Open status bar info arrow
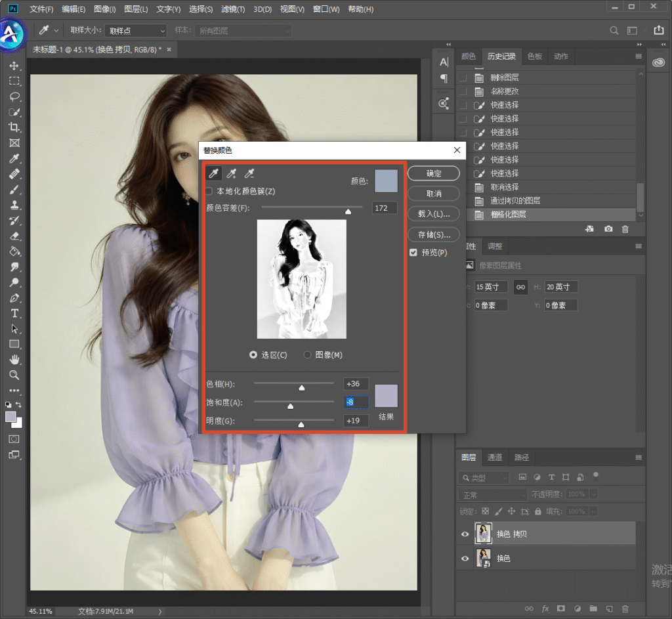This screenshot has width=672, height=619. [160, 611]
